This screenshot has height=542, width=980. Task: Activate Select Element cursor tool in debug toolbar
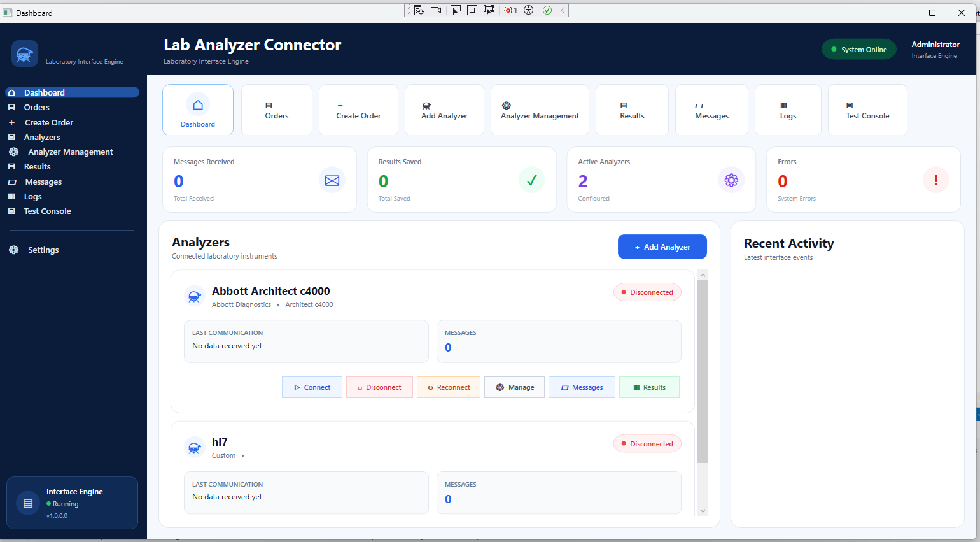click(456, 10)
